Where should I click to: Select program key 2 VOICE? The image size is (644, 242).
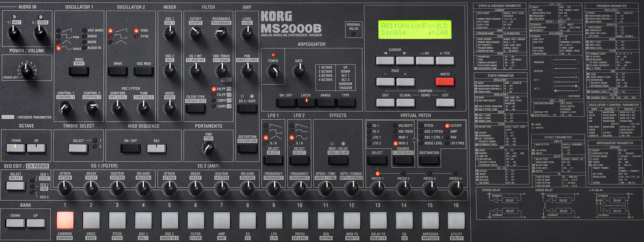[x=91, y=220]
